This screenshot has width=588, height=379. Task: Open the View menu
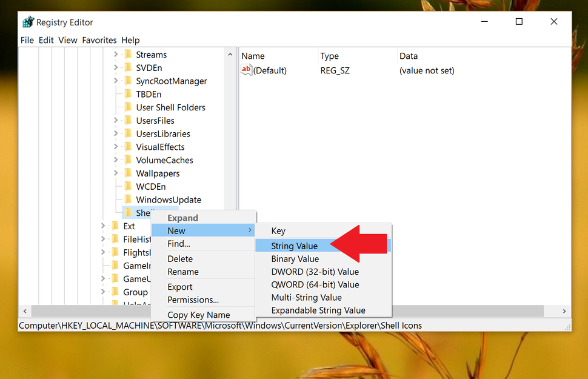[68, 40]
